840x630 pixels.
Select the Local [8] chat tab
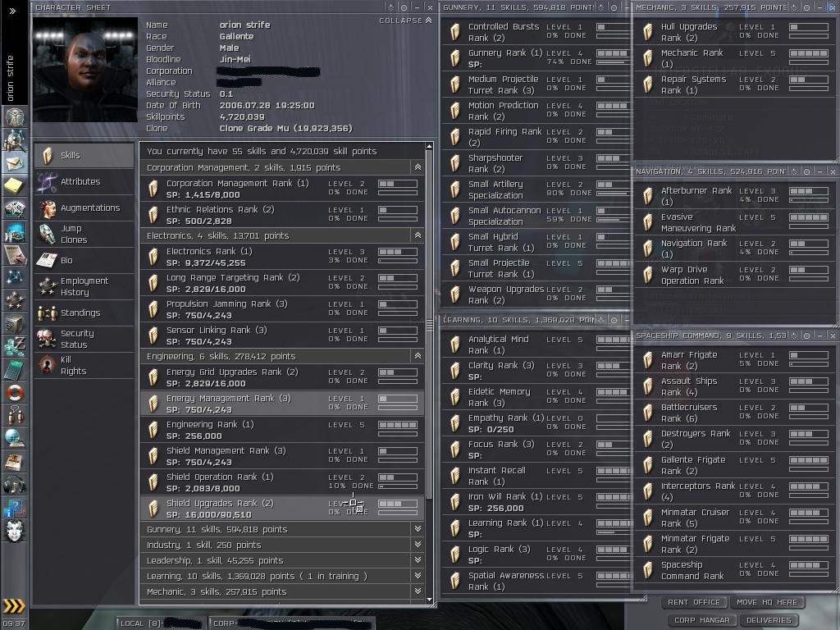coord(160,623)
